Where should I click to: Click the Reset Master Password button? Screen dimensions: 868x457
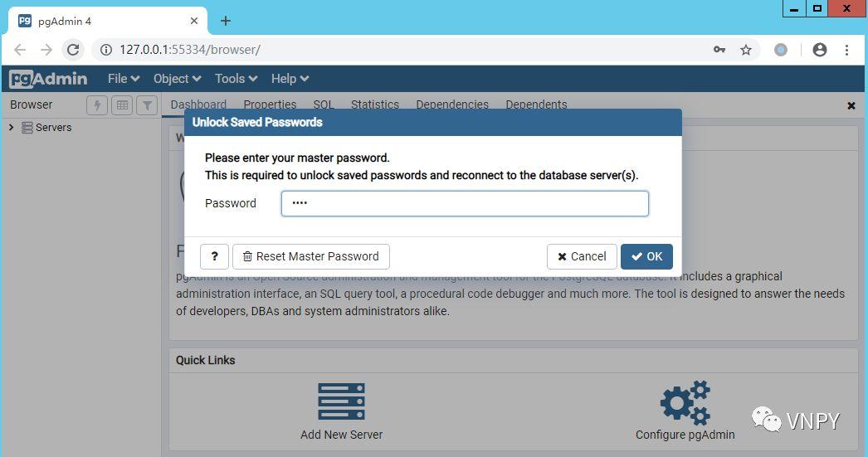tap(311, 257)
